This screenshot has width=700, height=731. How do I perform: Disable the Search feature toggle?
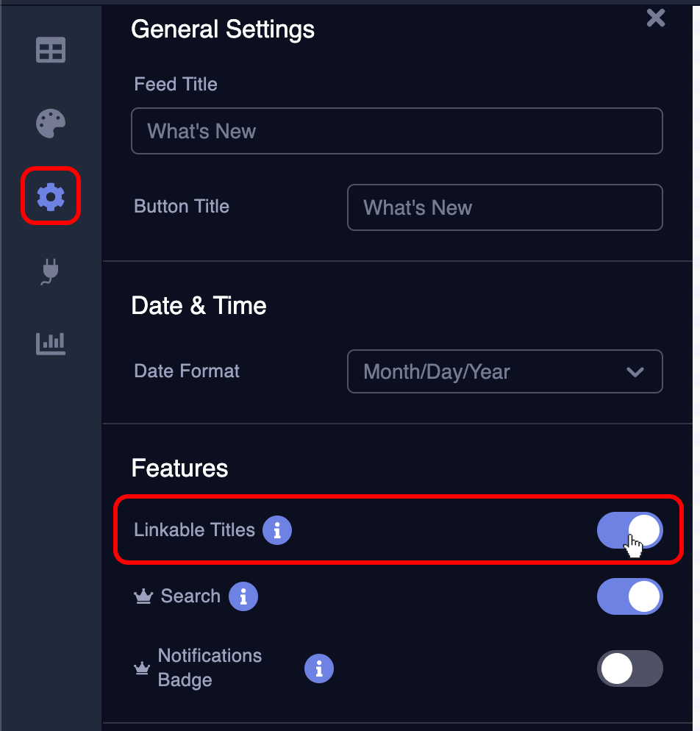(x=629, y=596)
